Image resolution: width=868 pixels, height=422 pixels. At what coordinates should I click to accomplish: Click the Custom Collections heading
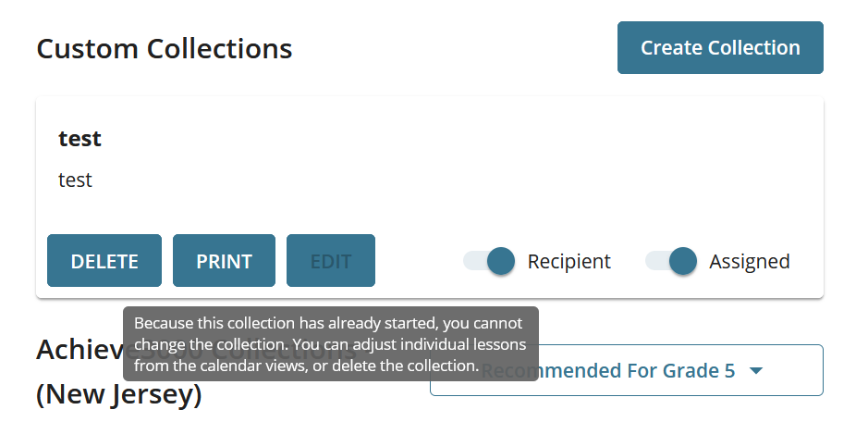click(x=164, y=48)
